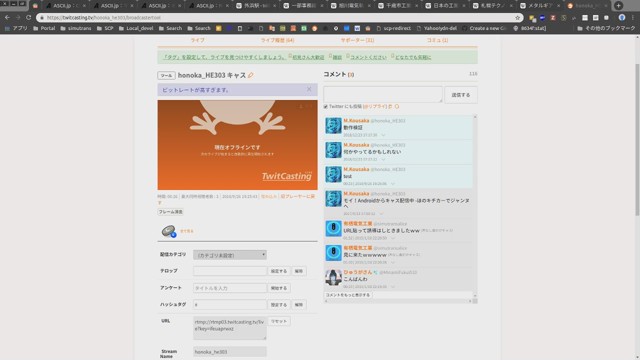
Task: Click the bookmark star in address bar
Action: pyautogui.click(x=518, y=18)
